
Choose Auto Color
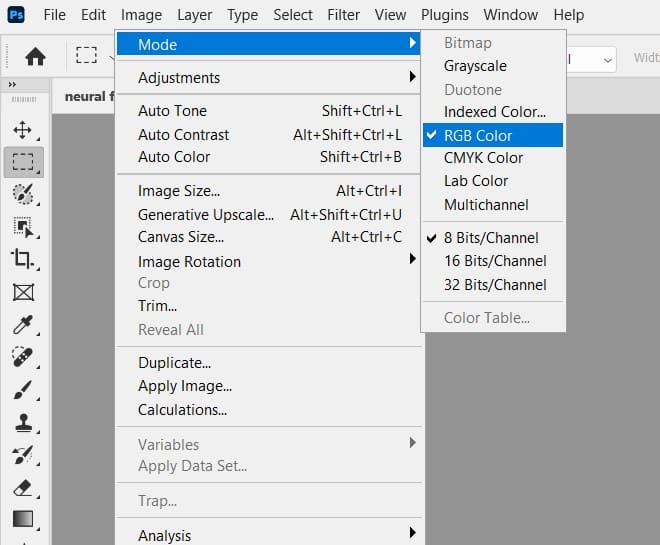[x=269, y=157]
